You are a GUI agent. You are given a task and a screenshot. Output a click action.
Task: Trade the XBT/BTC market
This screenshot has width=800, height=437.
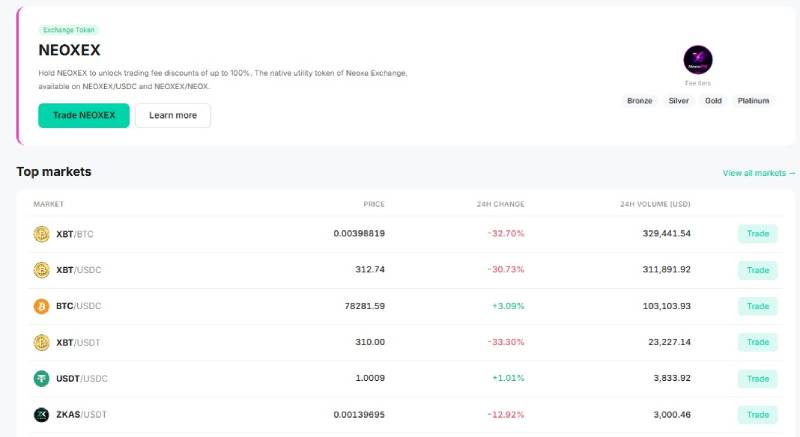(x=758, y=234)
